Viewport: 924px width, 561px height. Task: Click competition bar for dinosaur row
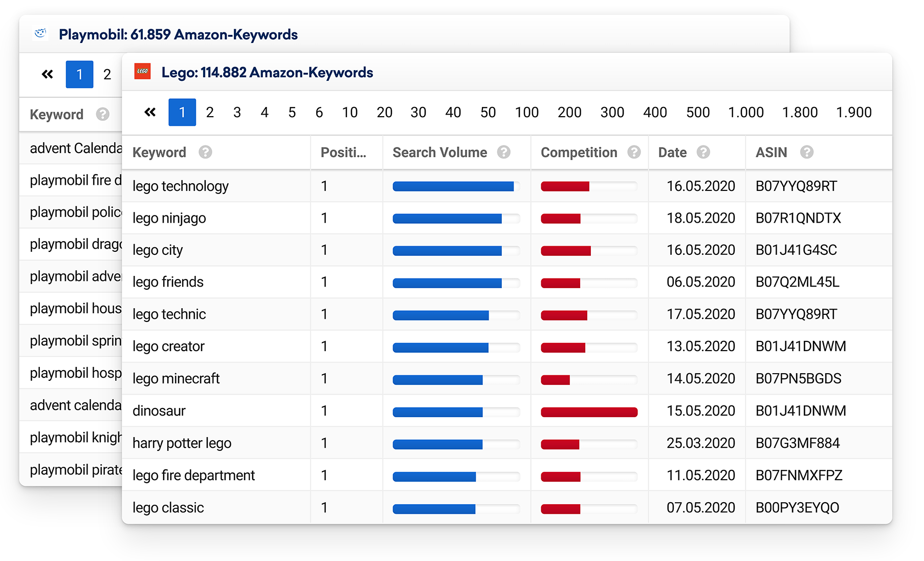tap(589, 412)
